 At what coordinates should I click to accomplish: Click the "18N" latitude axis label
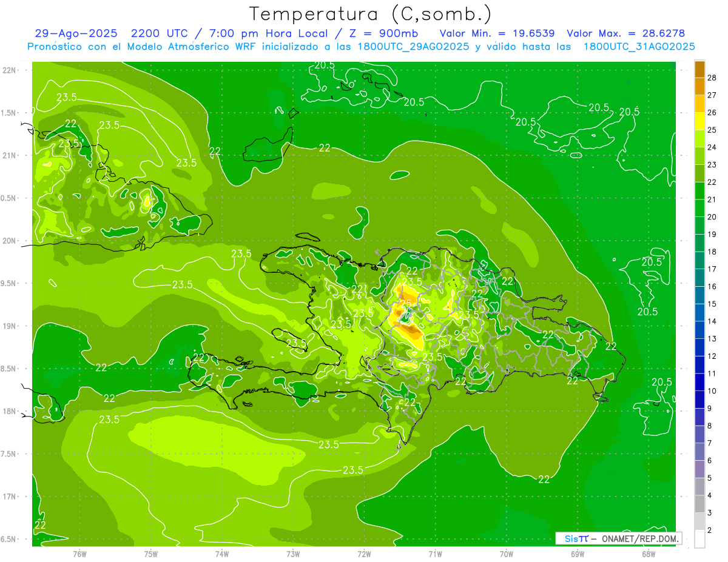coord(8,412)
